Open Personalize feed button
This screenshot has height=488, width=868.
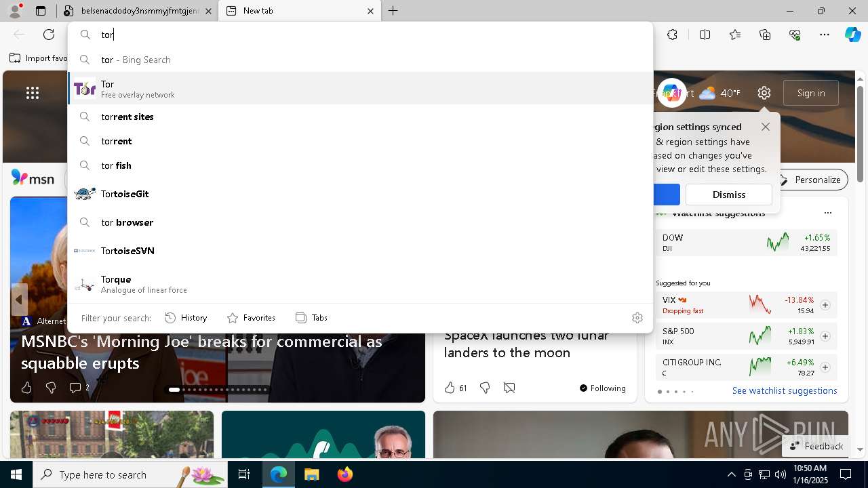click(810, 180)
